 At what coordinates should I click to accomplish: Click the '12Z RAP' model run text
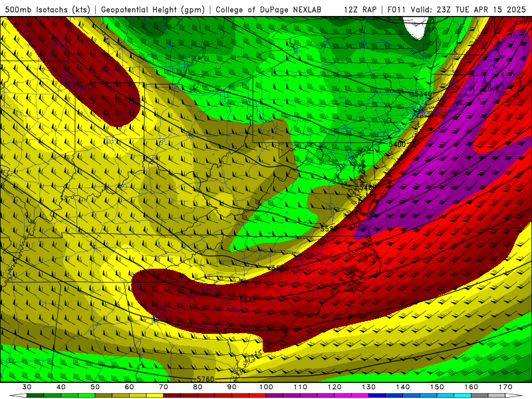(360, 9)
